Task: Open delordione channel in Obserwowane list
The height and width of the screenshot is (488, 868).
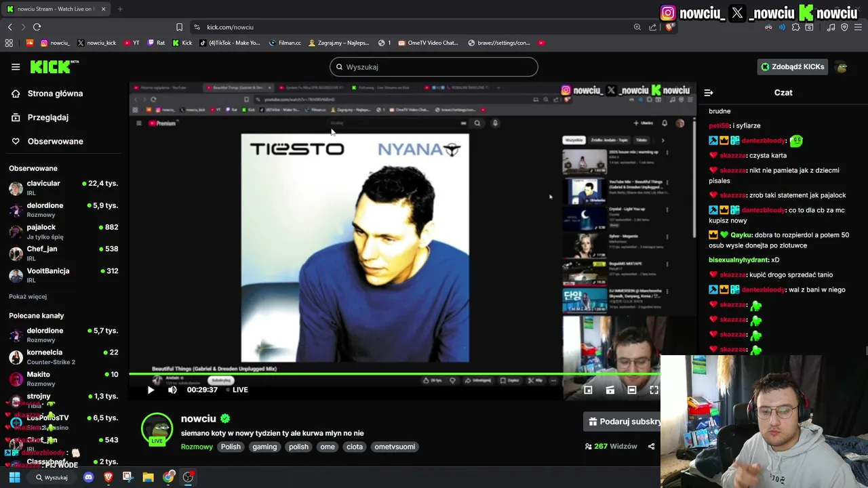Action: [x=63, y=209]
